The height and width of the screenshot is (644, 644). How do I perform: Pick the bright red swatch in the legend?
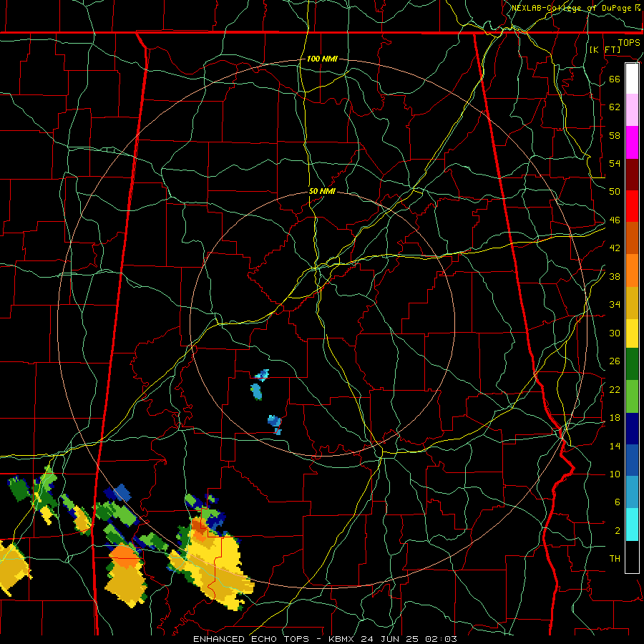[x=632, y=206]
